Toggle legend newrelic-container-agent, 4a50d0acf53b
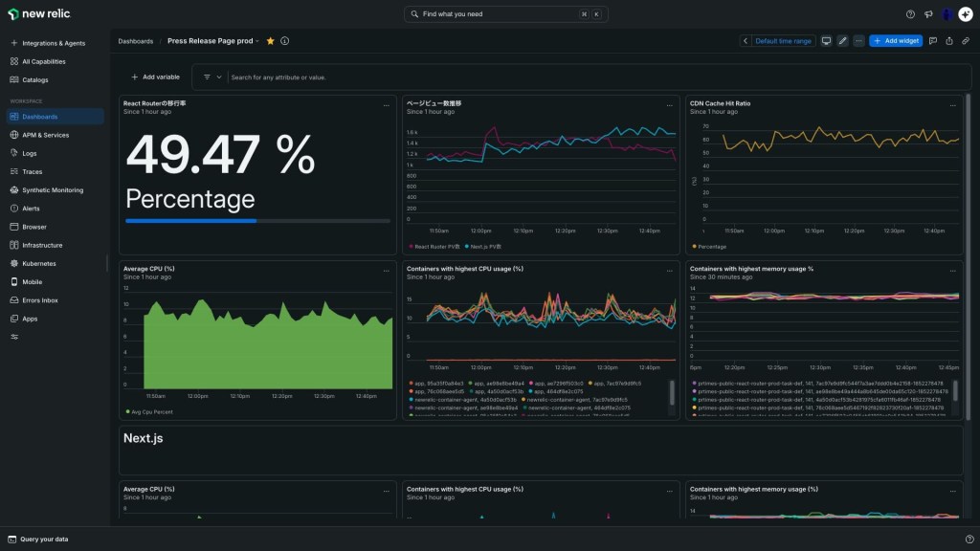Screen dimensions: 980x551 (463, 400)
